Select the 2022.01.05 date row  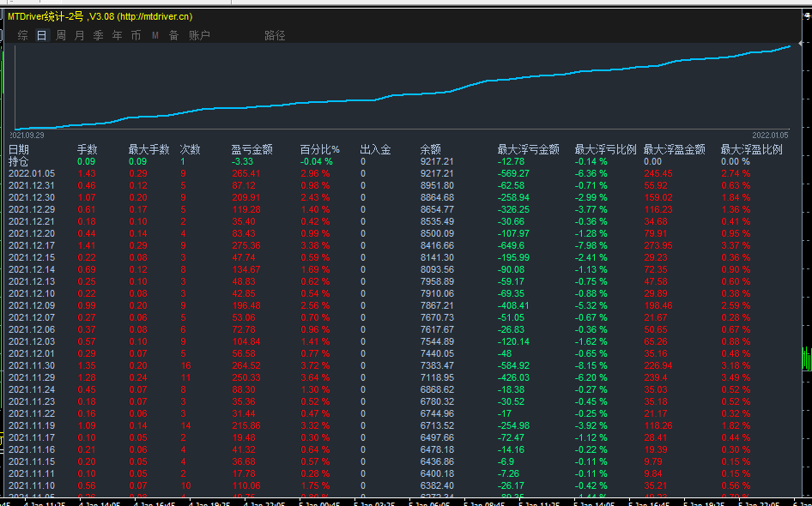click(32, 173)
